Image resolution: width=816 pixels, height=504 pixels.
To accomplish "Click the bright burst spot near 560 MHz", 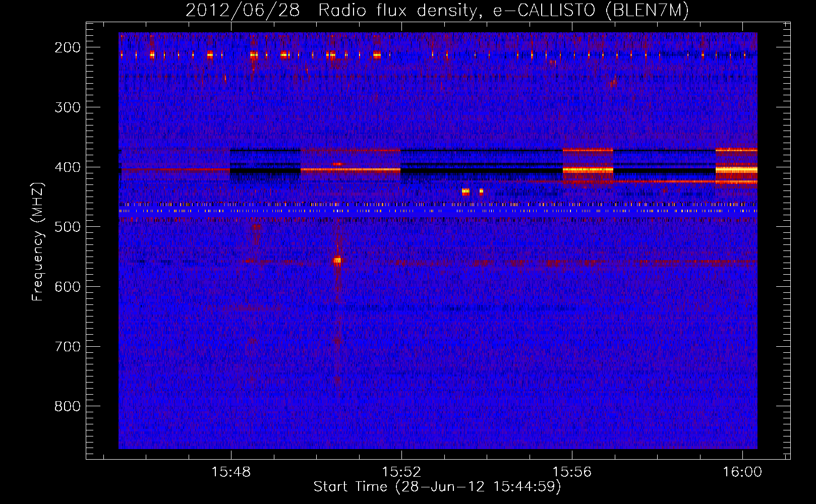I will [337, 260].
